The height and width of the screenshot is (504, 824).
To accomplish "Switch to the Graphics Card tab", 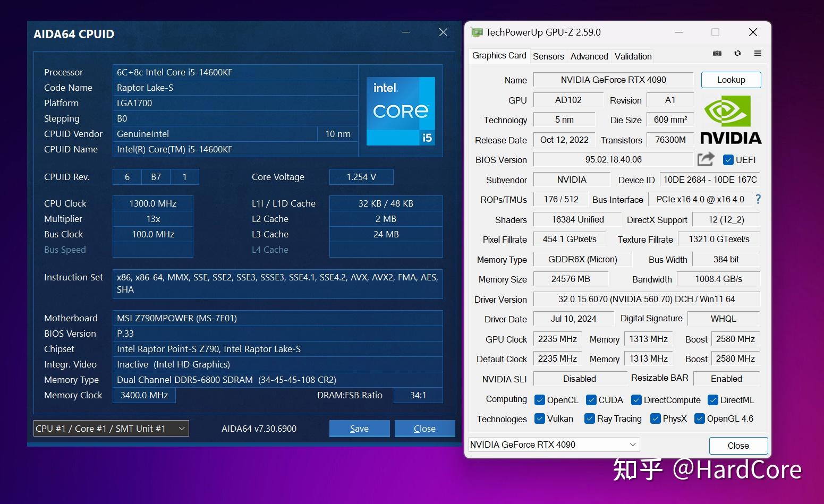I will 499,55.
